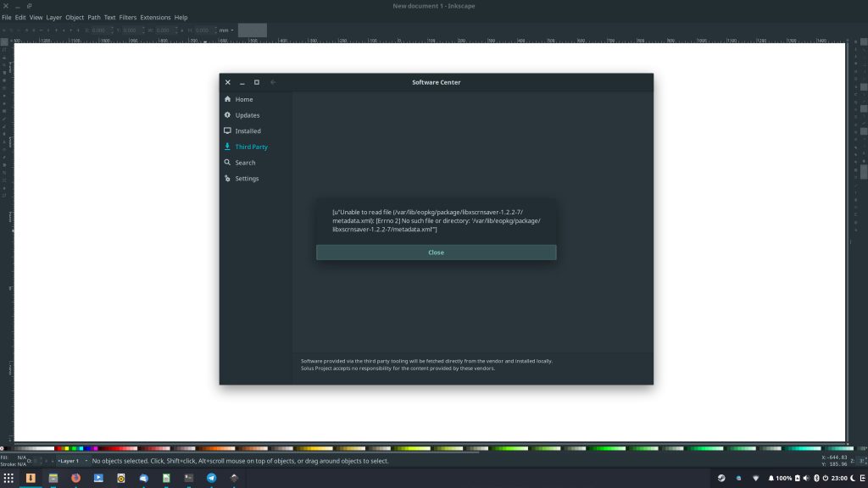Viewport: 868px width, 488px height.
Task: Click the 23:00 clock on panel
Action: point(838,478)
